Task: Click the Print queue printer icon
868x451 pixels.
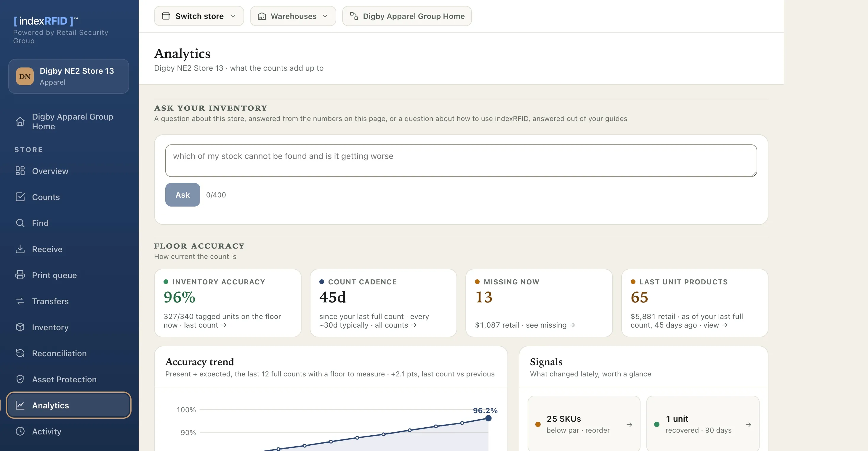Action: [20, 275]
